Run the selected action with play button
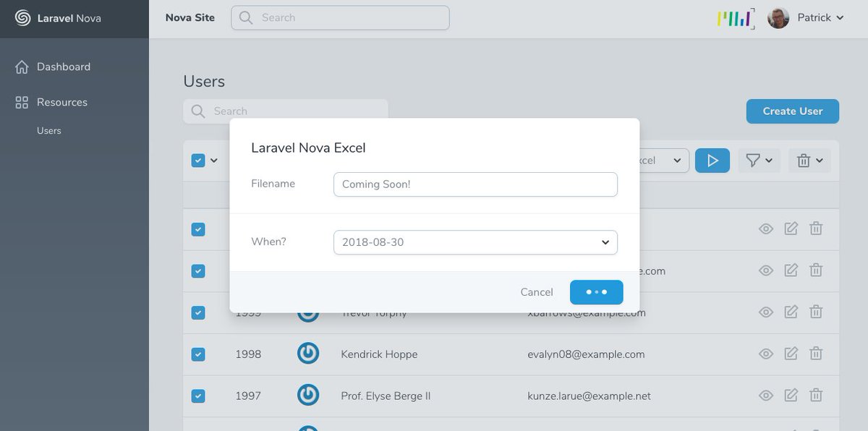Screen dimensions: 868x431 712,161
